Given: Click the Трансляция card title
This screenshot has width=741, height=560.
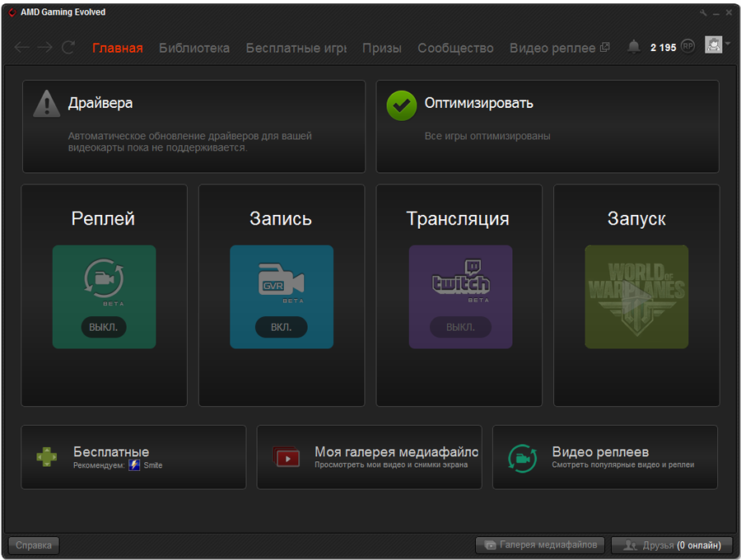Looking at the screenshot, I should point(458,219).
